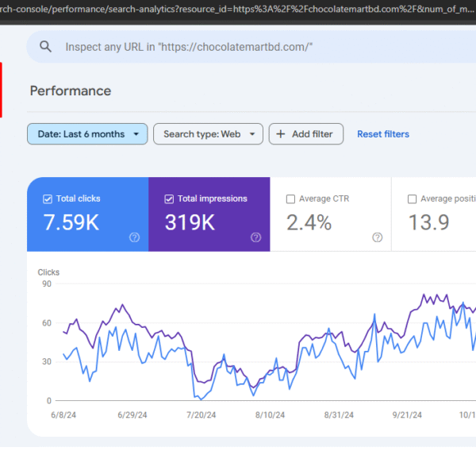Enable the Average CTR checkbox

[290, 199]
